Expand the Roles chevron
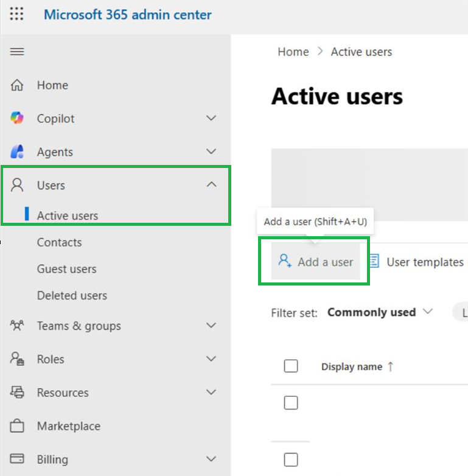468x476 pixels. pos(211,359)
